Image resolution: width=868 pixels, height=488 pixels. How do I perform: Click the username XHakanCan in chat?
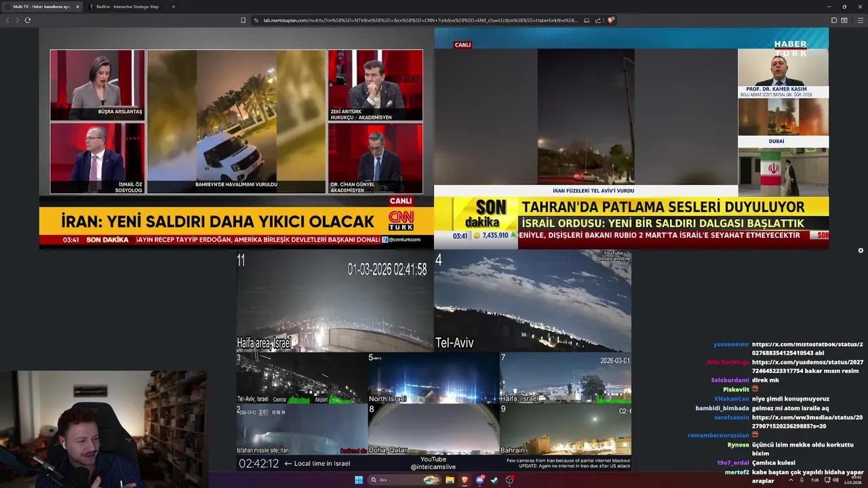(731, 399)
